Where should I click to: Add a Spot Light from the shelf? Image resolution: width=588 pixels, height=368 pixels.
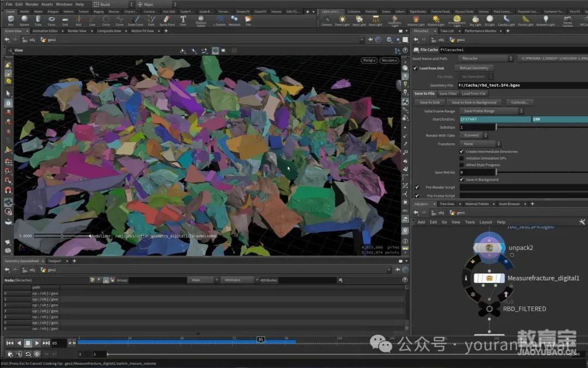[359, 21]
